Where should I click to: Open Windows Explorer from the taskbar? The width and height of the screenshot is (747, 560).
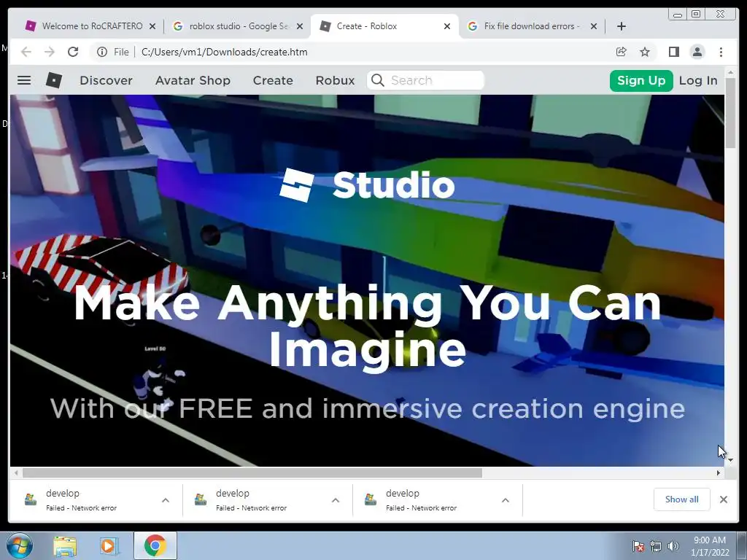coord(65,545)
